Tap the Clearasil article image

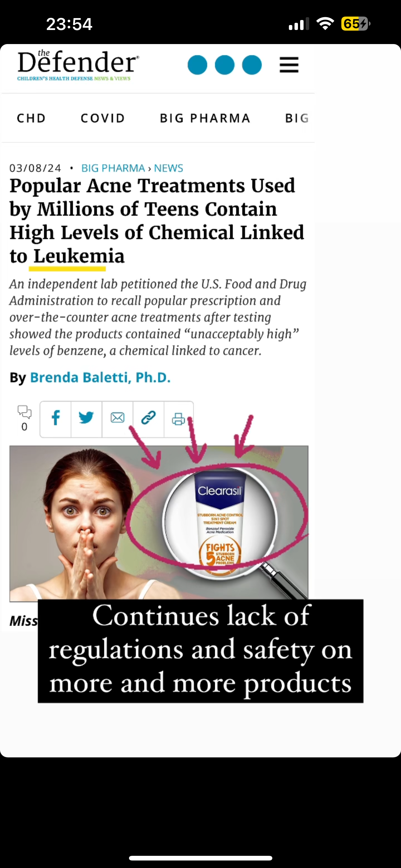[159, 523]
